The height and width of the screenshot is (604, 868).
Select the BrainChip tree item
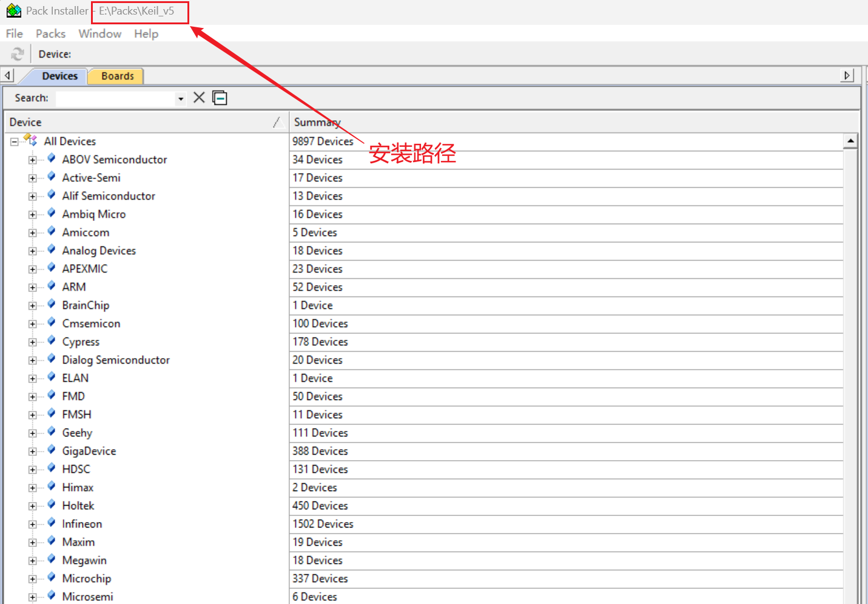86,305
